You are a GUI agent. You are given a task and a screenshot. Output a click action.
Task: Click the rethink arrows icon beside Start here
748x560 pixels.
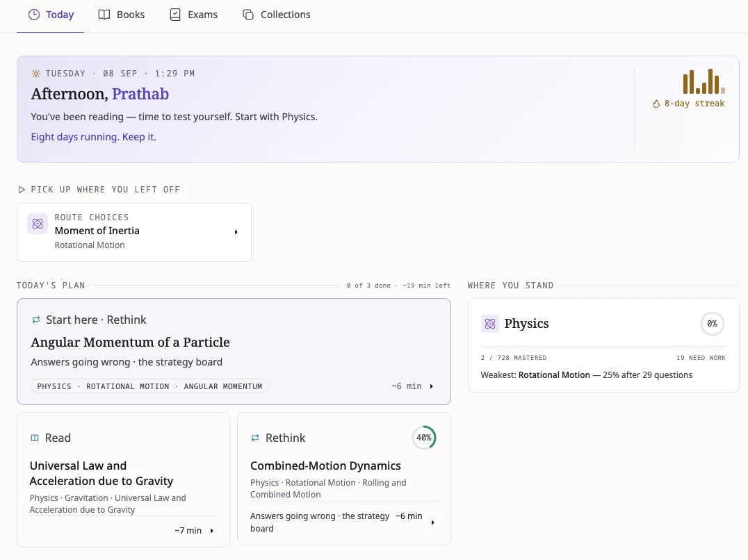click(x=35, y=320)
